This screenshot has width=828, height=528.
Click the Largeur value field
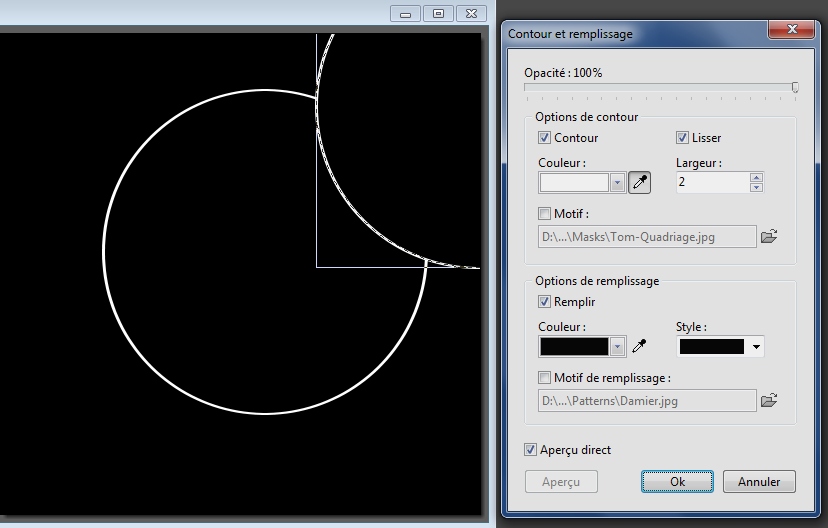(713, 183)
